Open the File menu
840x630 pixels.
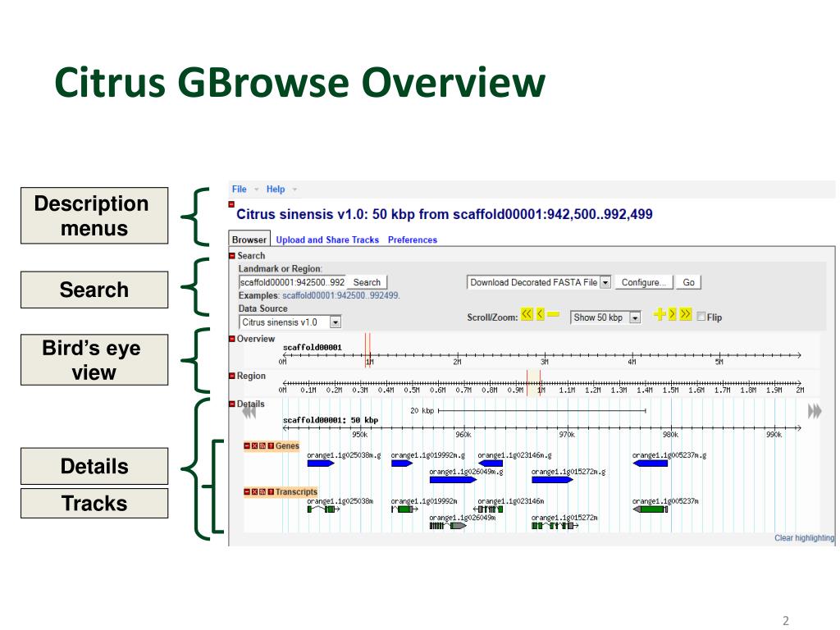coord(239,189)
